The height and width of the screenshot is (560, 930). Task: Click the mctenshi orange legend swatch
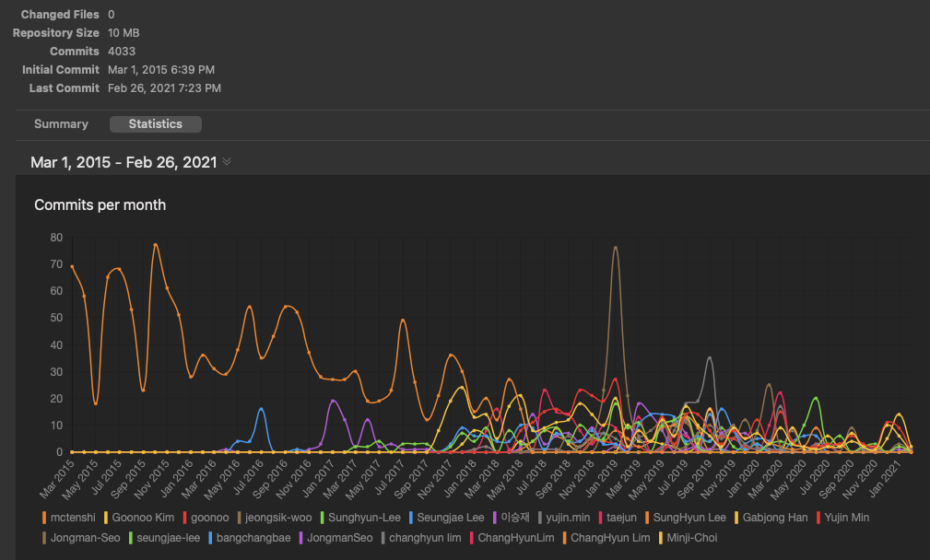tap(44, 518)
